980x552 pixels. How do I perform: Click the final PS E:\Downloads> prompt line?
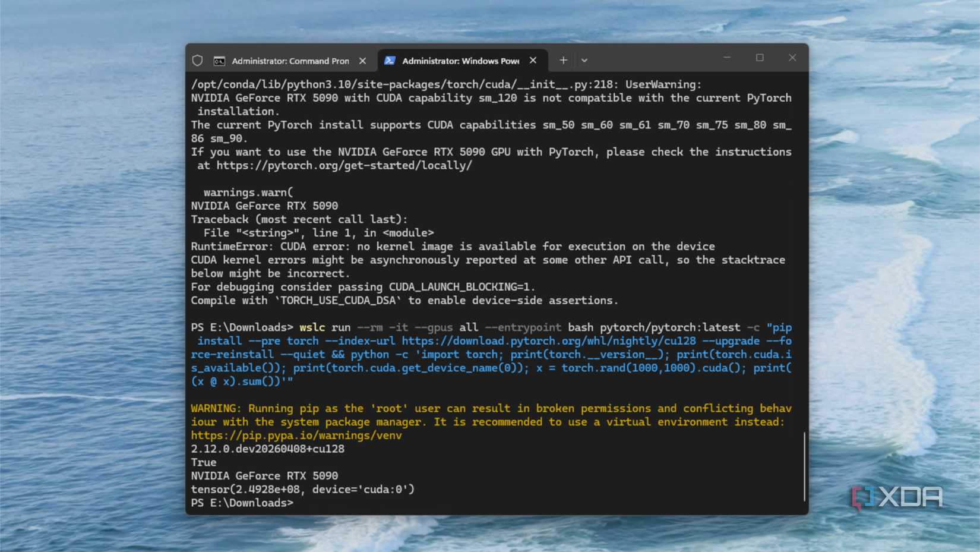point(242,503)
